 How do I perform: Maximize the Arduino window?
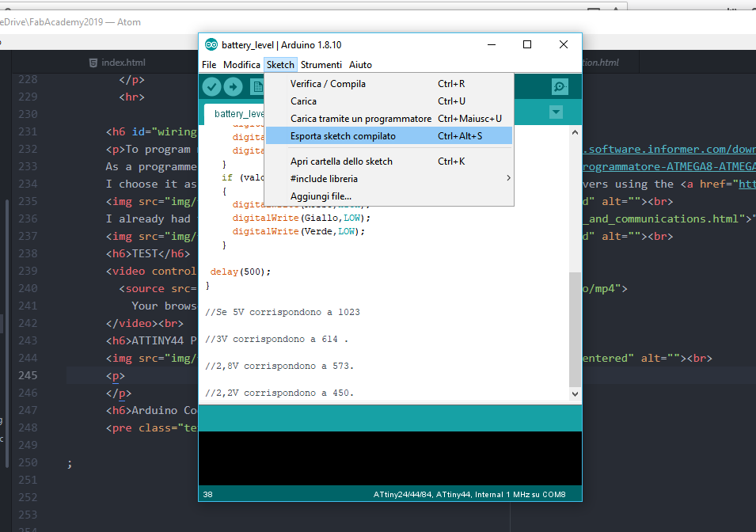pyautogui.click(x=527, y=44)
